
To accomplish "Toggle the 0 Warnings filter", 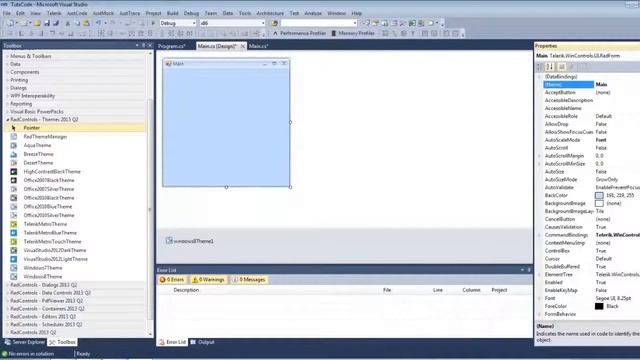I will [208, 280].
